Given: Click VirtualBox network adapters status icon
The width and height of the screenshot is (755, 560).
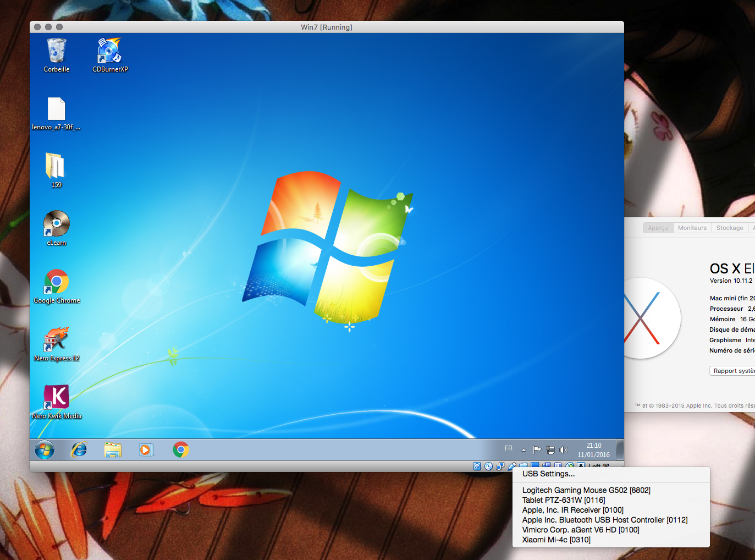Looking at the screenshot, I should click(x=500, y=466).
